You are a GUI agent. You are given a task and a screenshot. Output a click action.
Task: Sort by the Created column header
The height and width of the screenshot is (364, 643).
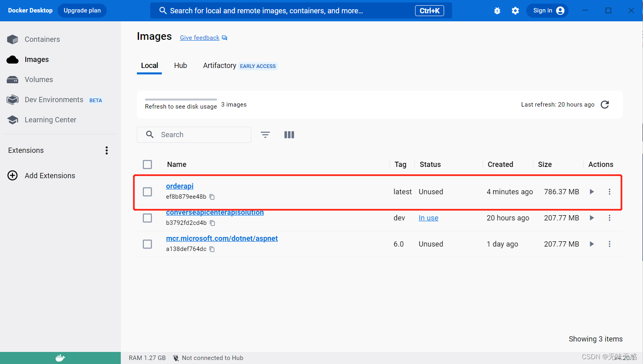coord(500,165)
